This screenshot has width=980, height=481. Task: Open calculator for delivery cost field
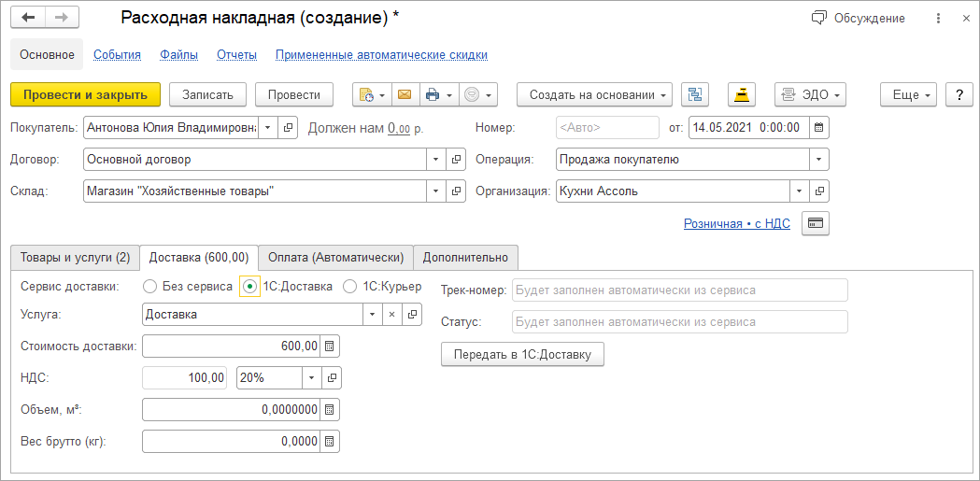[330, 347]
